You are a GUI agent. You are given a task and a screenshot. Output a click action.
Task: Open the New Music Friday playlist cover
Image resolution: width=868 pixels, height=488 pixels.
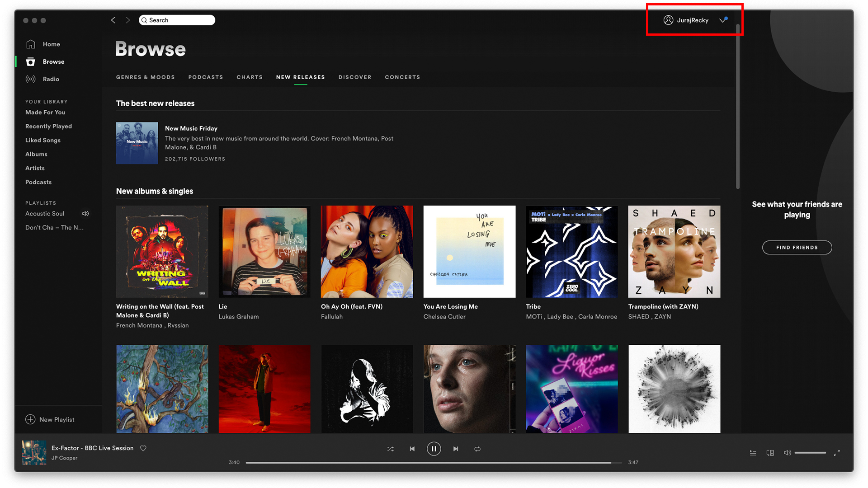pos(137,143)
